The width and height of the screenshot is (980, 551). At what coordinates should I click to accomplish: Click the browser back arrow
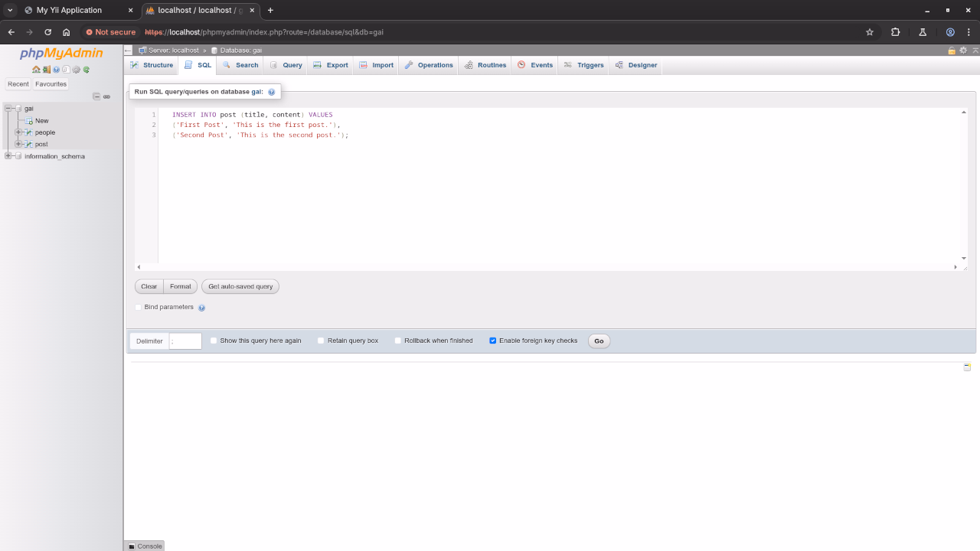[11, 32]
